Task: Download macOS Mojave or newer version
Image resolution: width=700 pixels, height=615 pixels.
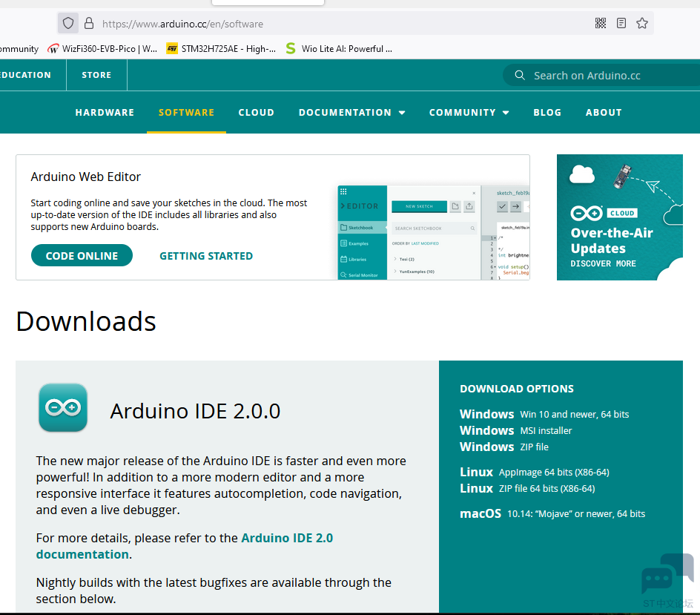Action: [x=552, y=513]
